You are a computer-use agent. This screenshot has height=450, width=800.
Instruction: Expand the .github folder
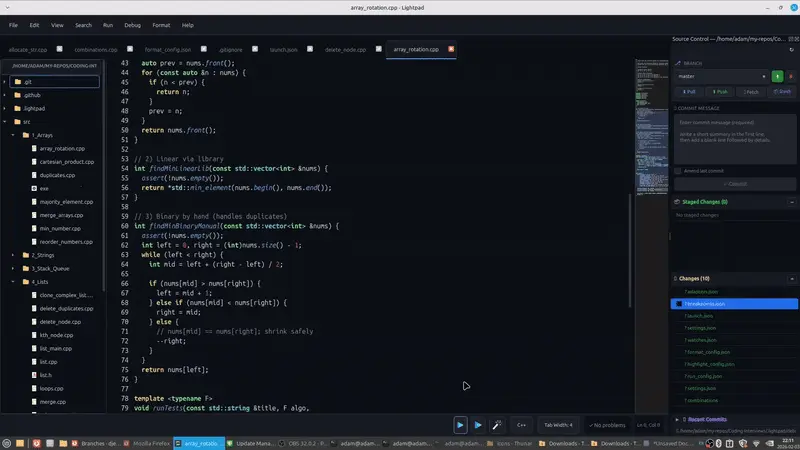point(5,95)
